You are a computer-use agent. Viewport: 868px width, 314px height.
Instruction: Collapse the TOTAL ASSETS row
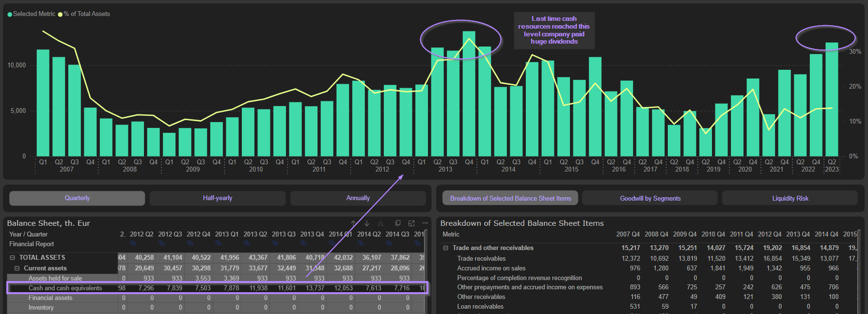(13, 258)
